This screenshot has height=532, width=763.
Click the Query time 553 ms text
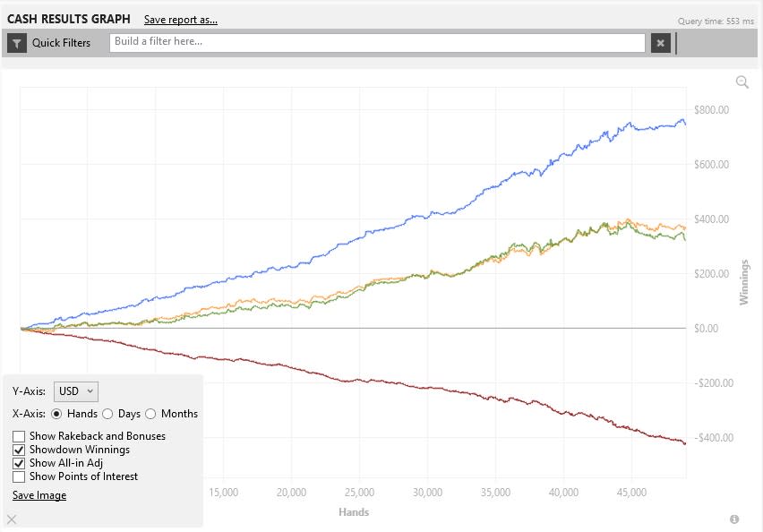pyautogui.click(x=716, y=21)
